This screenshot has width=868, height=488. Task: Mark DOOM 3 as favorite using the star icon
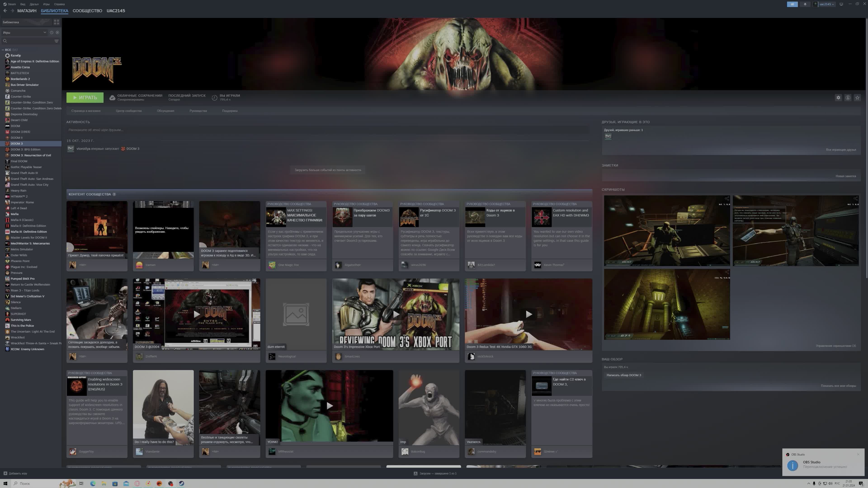click(857, 98)
